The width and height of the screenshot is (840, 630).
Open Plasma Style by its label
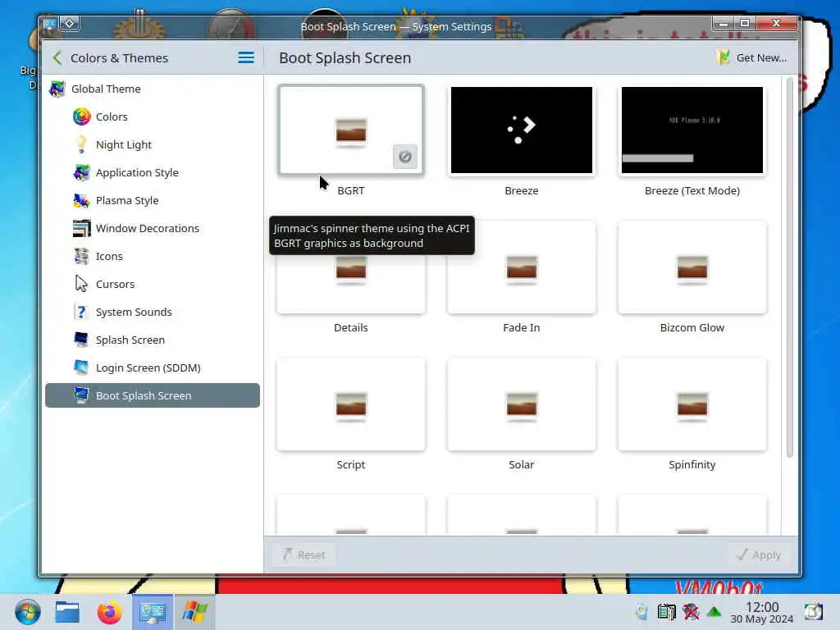[x=127, y=200]
